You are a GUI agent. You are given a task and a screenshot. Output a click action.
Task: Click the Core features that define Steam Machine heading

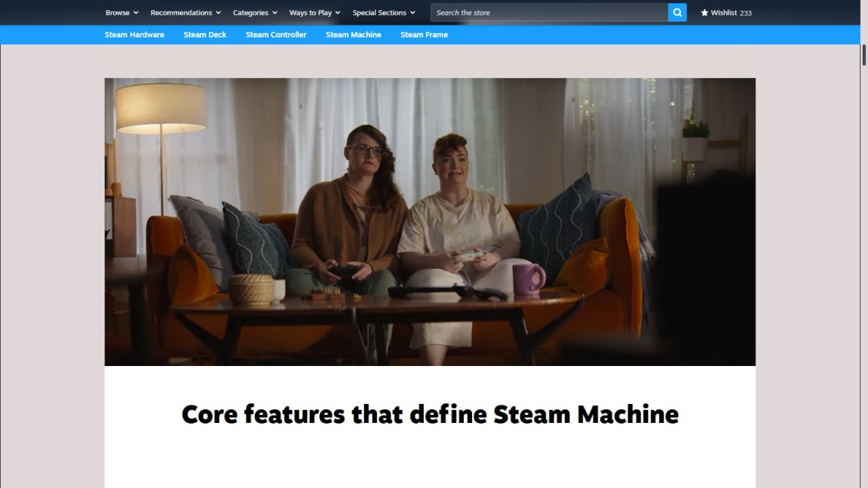(430, 413)
